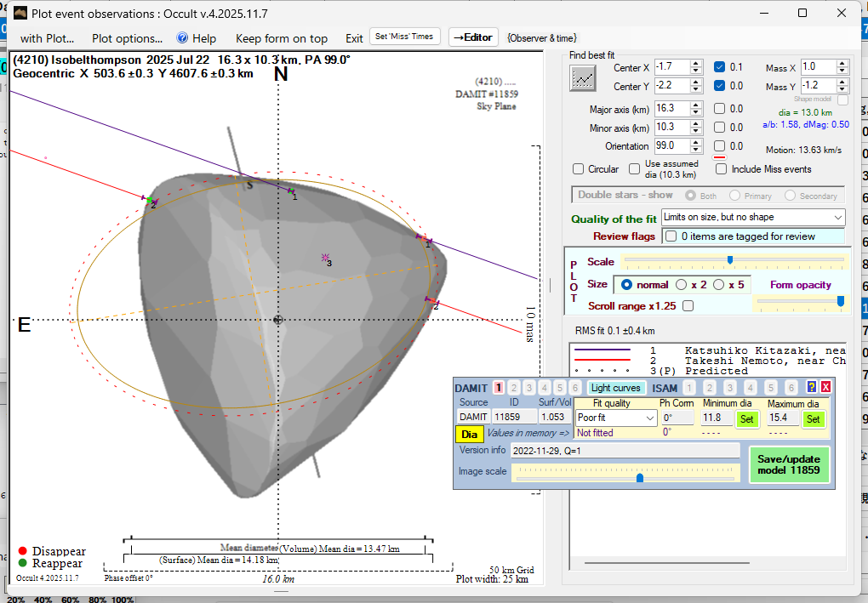Expand the Fit quality 'Poor fit' dropdown
This screenshot has width=868, height=603.
point(616,418)
